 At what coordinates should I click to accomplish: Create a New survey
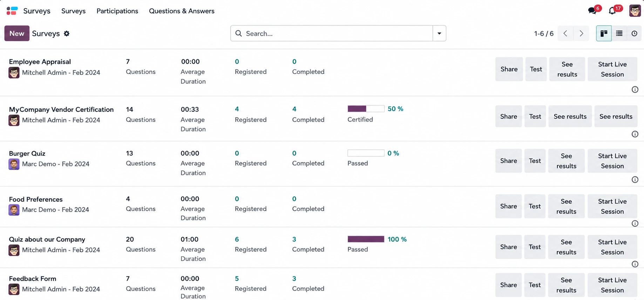pyautogui.click(x=17, y=33)
